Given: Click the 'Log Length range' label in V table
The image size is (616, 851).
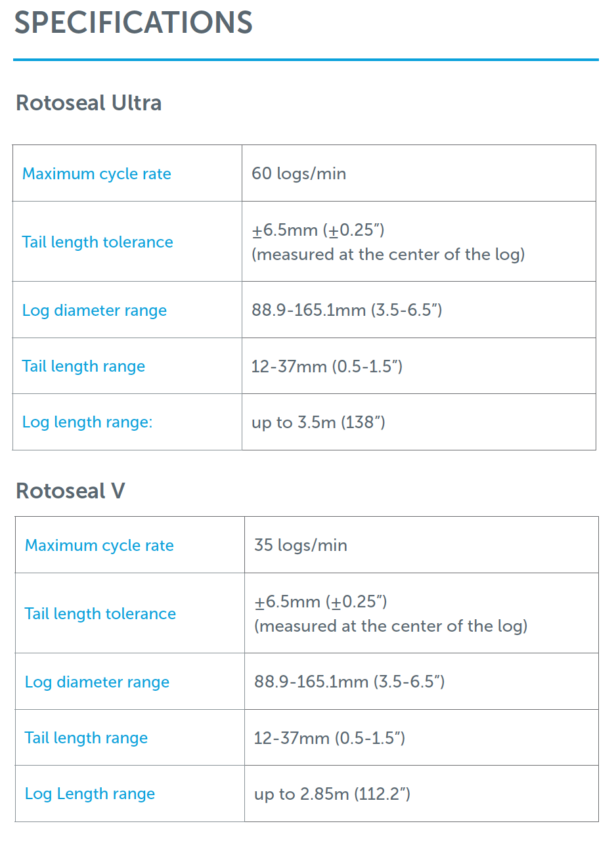Looking at the screenshot, I should (x=90, y=794).
